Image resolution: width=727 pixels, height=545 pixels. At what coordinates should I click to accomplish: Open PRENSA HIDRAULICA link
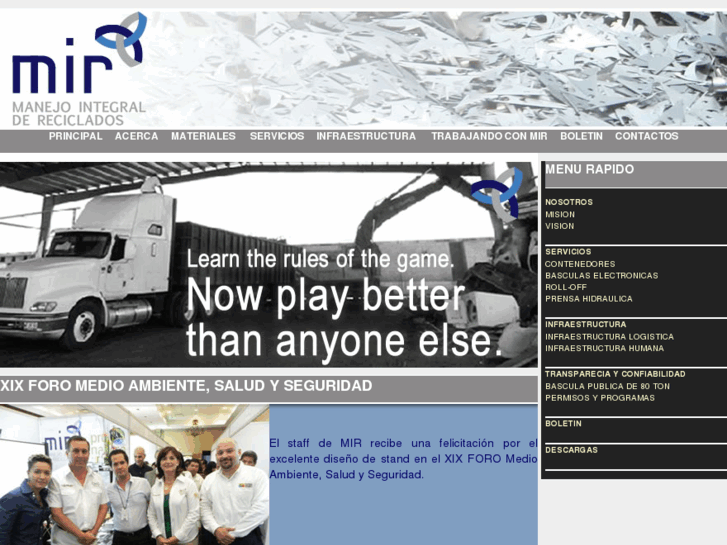[x=589, y=299]
